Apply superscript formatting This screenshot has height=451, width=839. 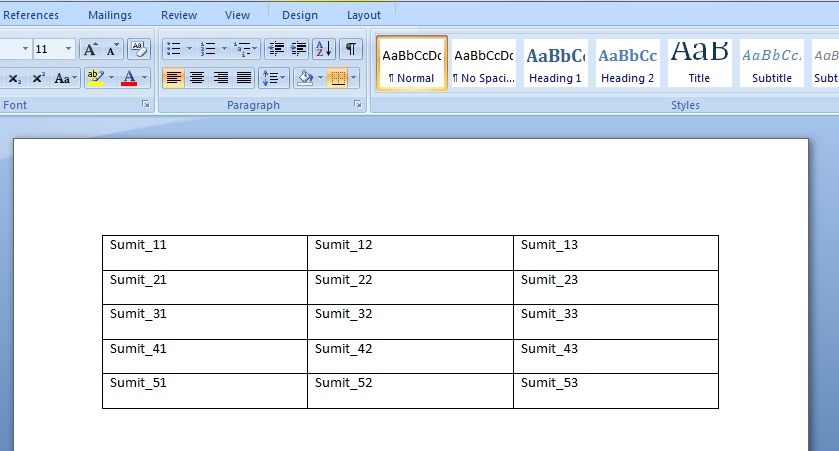(38, 78)
